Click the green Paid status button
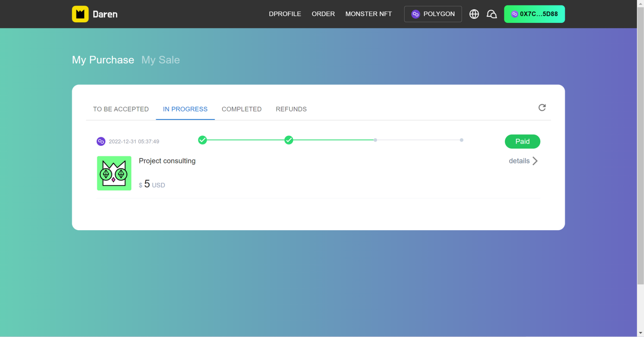 [x=522, y=141]
